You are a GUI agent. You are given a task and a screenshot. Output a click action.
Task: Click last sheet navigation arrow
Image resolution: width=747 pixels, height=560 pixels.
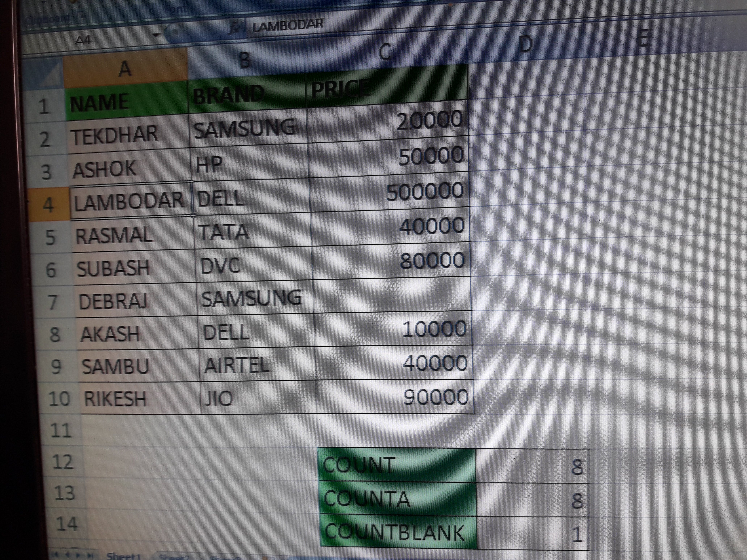pos(90,555)
